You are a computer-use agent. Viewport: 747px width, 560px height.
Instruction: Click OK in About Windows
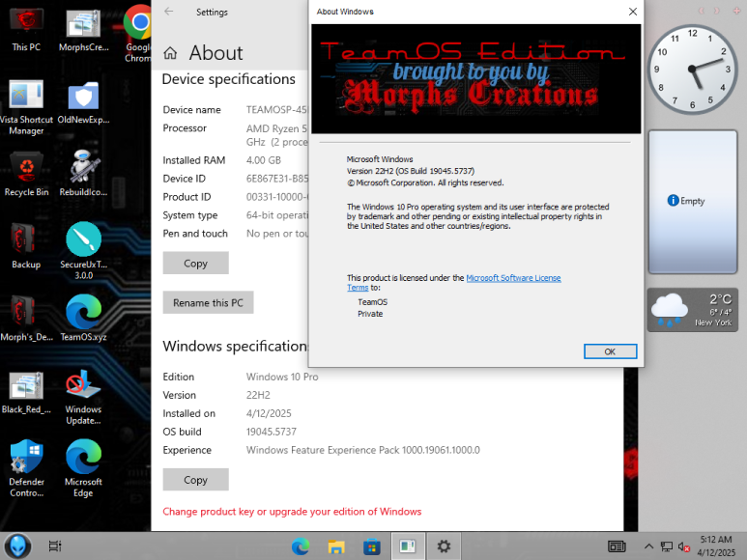(611, 351)
